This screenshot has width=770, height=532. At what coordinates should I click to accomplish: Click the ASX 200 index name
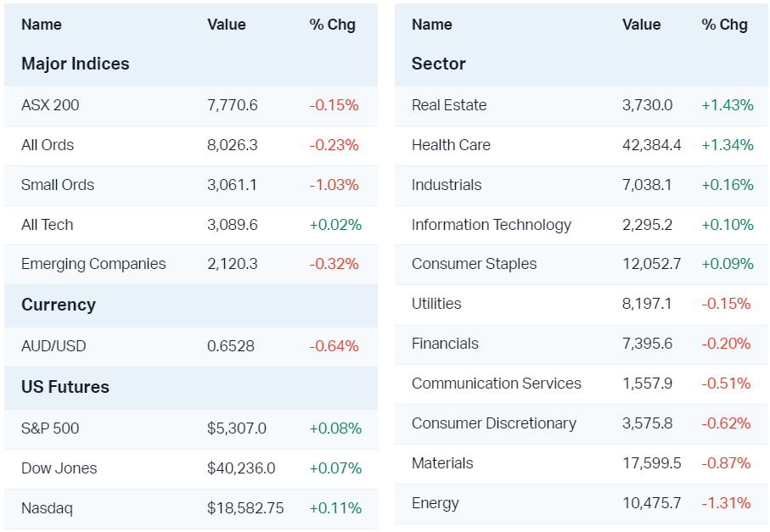[x=50, y=105]
